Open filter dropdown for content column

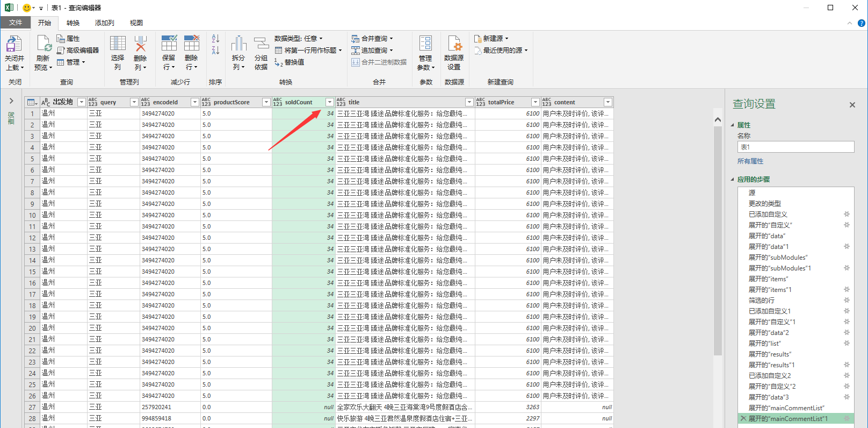pos(608,102)
